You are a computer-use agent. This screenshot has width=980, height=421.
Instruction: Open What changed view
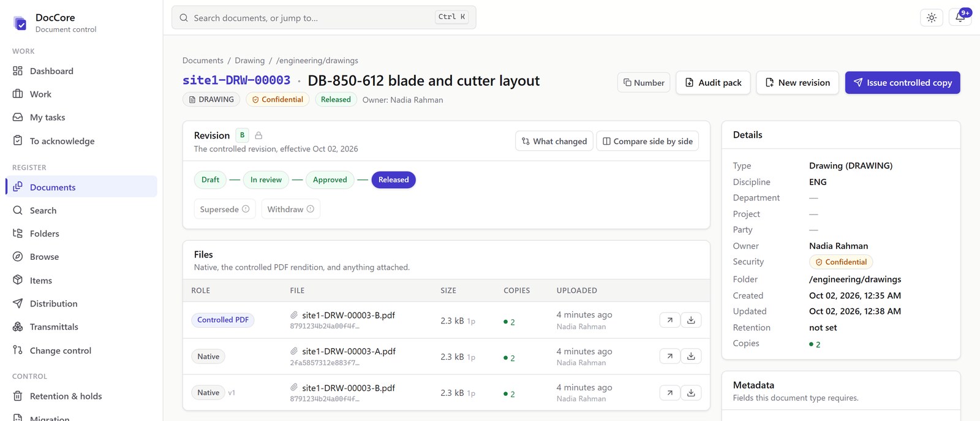tap(554, 142)
